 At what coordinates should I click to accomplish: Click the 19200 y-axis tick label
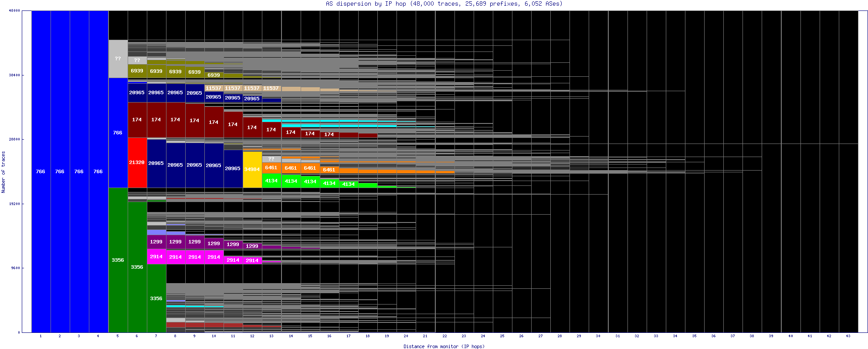tap(14, 204)
